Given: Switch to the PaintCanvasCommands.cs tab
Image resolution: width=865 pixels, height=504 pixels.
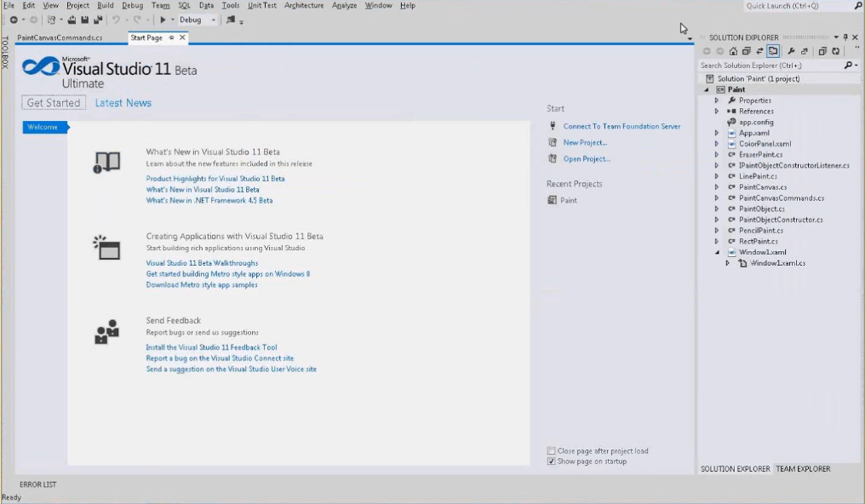Looking at the screenshot, I should (x=60, y=37).
